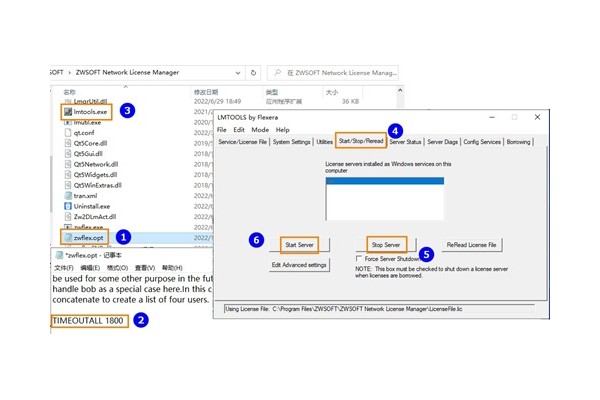Minimize the LMTOOLS window

click(492, 117)
